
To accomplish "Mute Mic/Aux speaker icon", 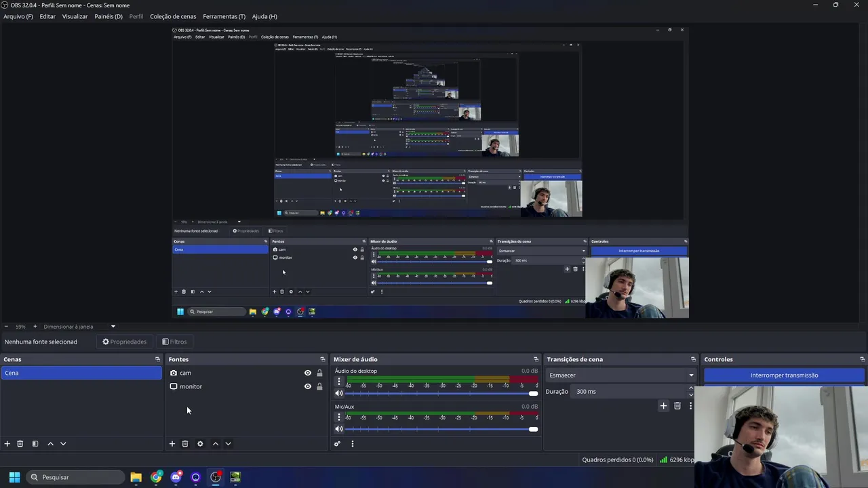I will 339,429.
